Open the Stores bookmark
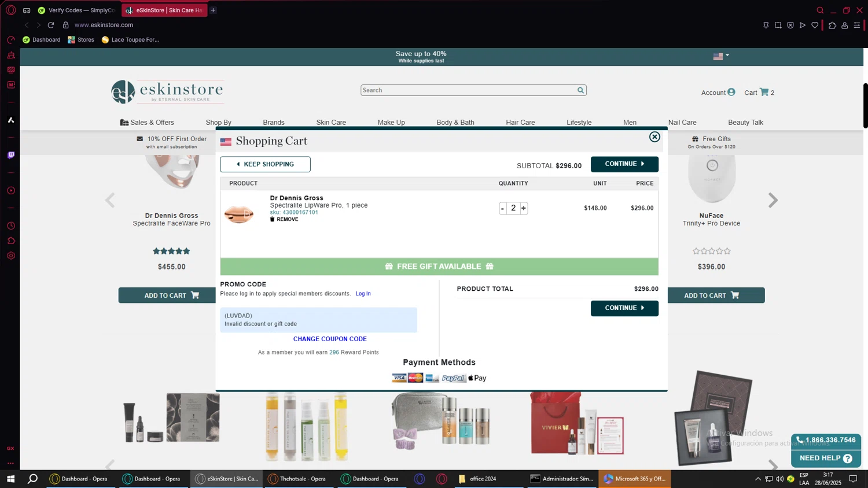The width and height of the screenshot is (868, 488). click(x=80, y=40)
